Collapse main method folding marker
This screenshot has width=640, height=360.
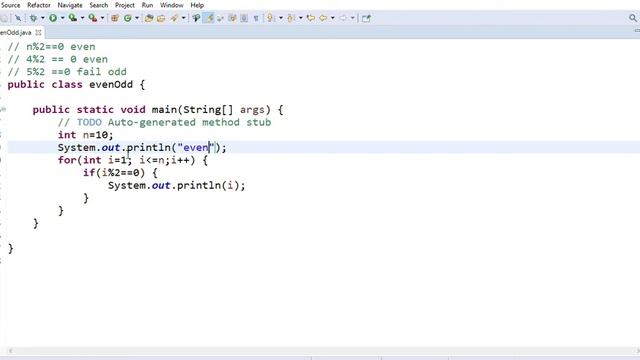coord(3,109)
